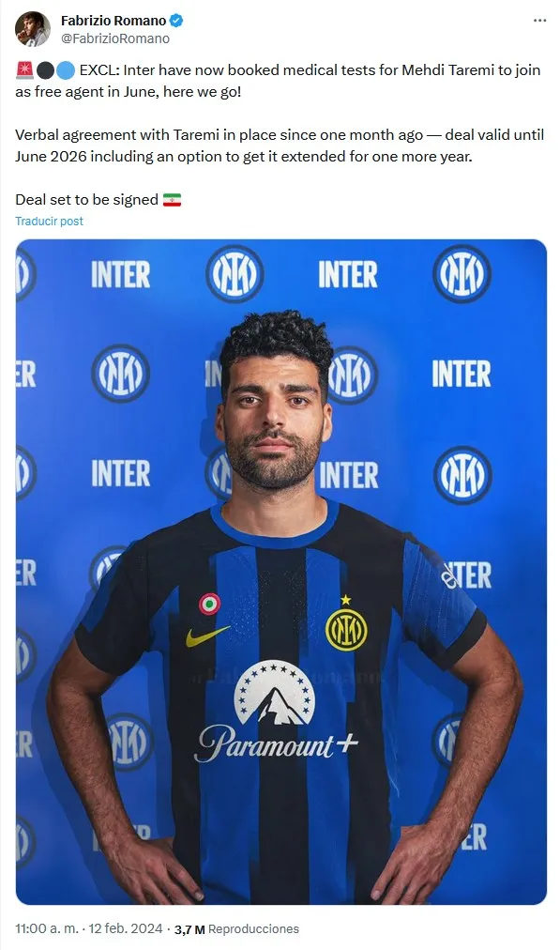Click the 12 feb. 2024 date

point(126,928)
